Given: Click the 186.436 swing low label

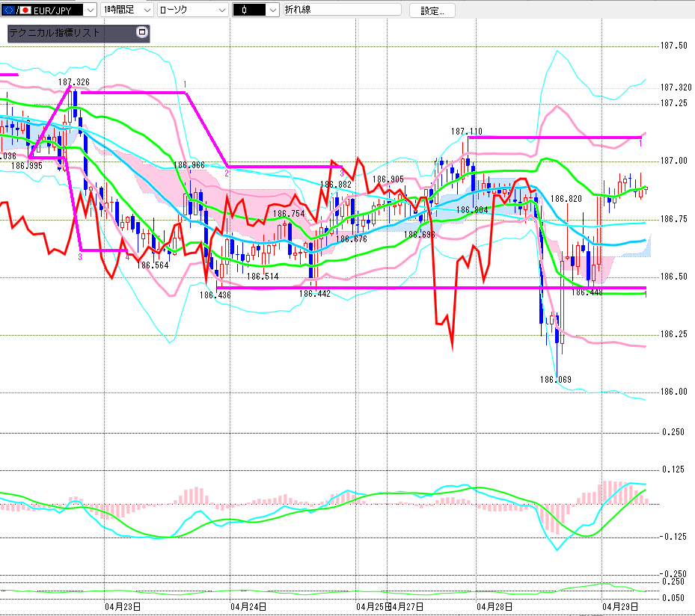Looking at the screenshot, I should click(x=215, y=295).
